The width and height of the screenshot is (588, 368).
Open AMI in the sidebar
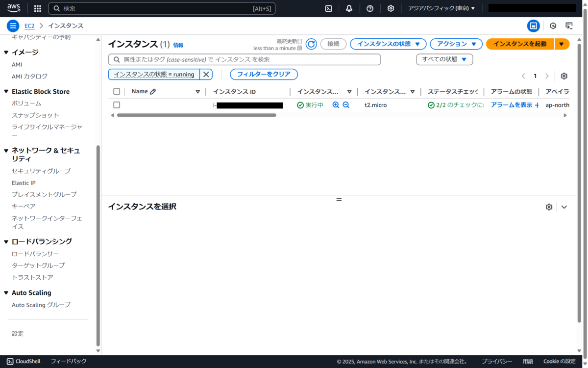click(x=17, y=64)
